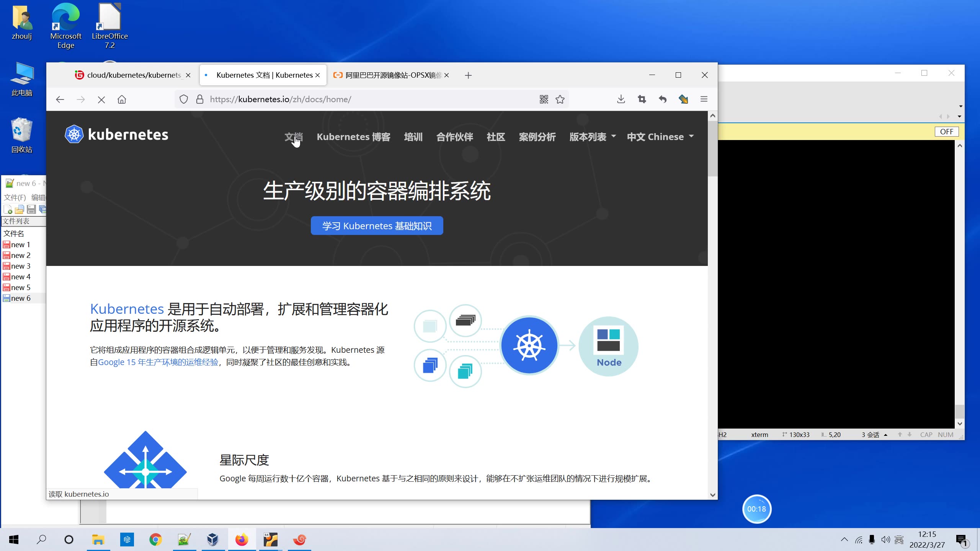Screen dimensions: 980x551
Task: Show hidden system tray icons chevron
Action: pos(844,540)
